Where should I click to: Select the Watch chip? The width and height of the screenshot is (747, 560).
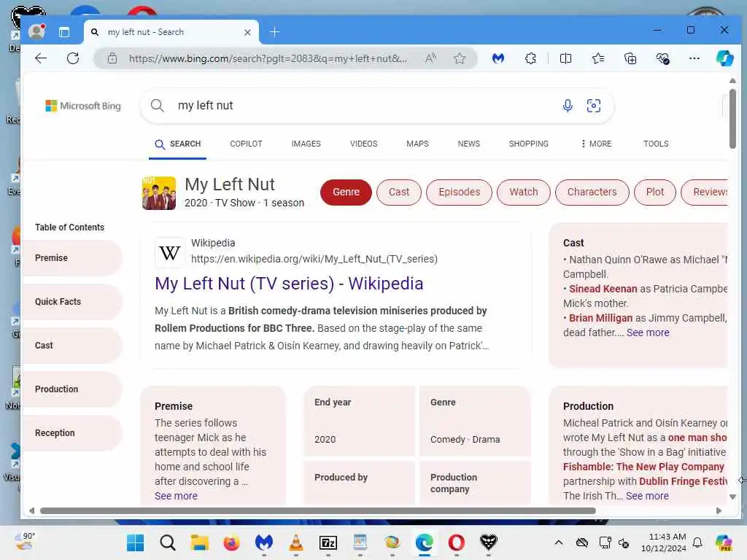524,192
